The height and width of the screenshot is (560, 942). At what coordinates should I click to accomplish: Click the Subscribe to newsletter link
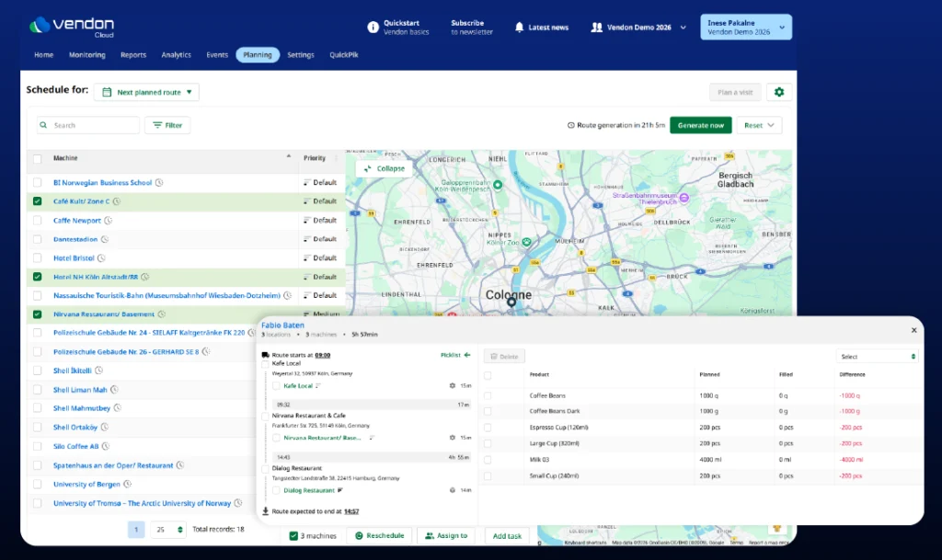472,27
